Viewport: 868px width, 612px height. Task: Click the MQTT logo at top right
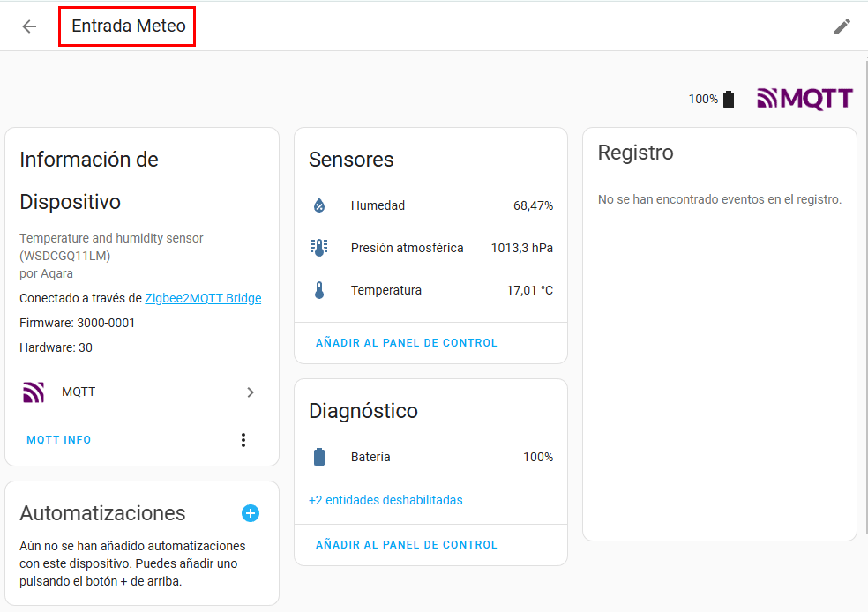804,99
